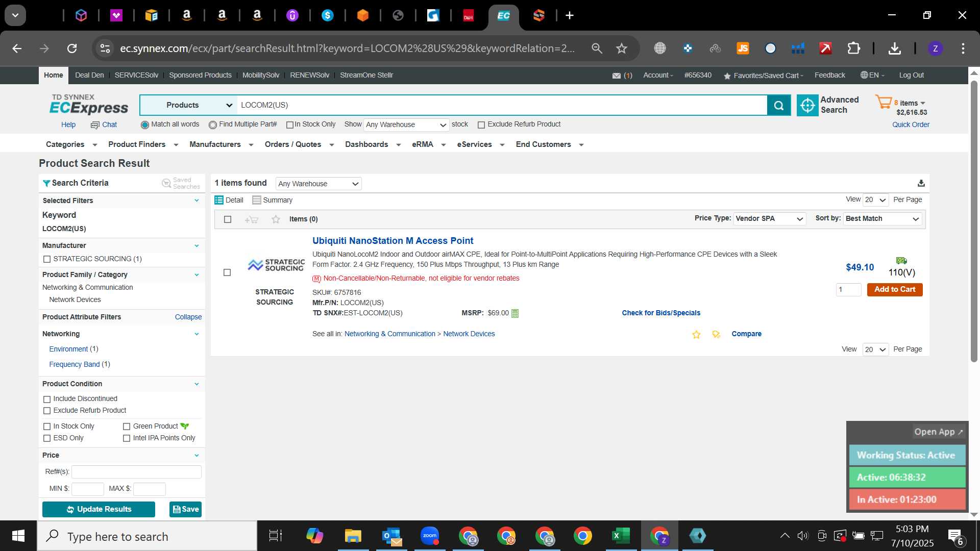Open Outlook from the taskbar
Viewport: 980px width, 551px height.
(391, 536)
